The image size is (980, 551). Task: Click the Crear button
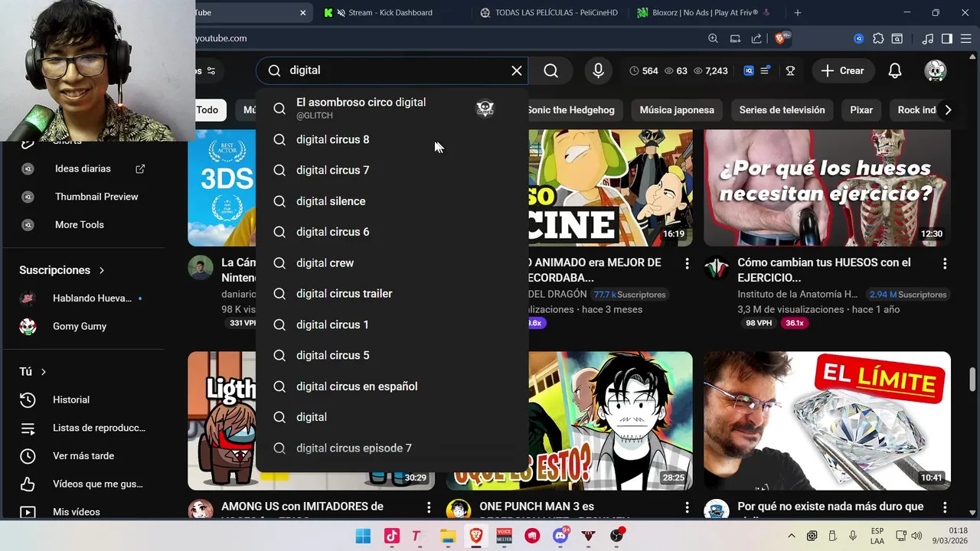coord(842,70)
